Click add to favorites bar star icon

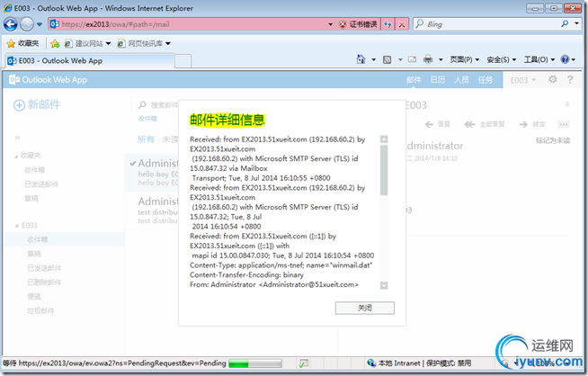(x=55, y=43)
